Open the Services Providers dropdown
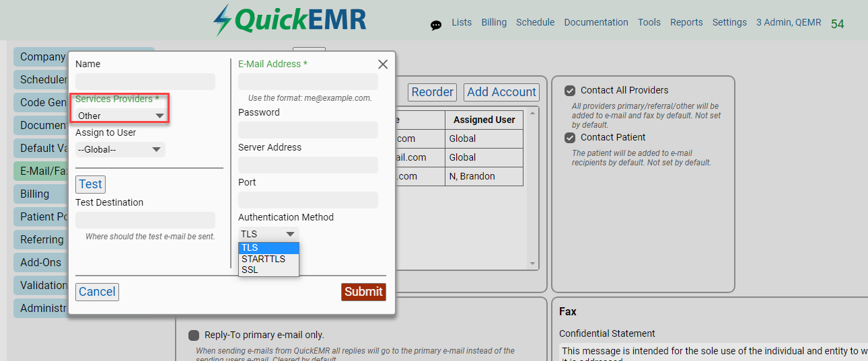Screen dimensions: 868x361 [x=120, y=116]
